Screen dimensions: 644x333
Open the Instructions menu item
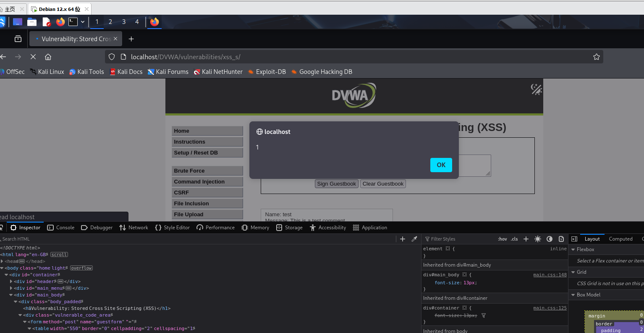[207, 142]
